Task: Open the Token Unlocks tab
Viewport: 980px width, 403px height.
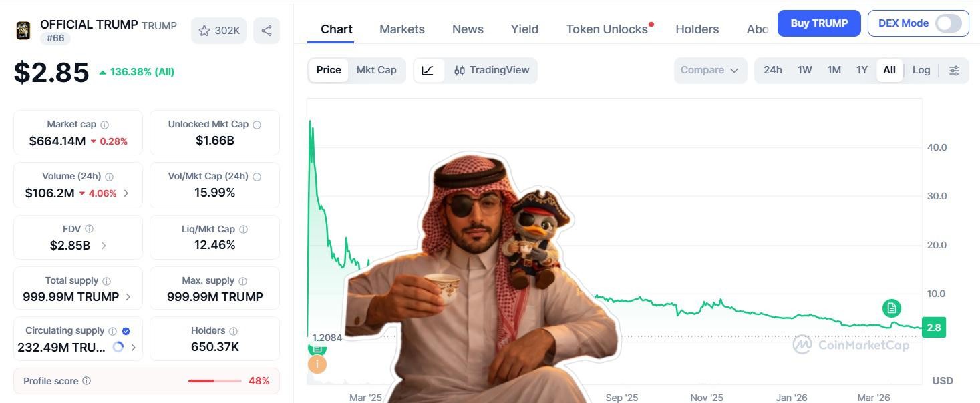Action: [x=607, y=29]
